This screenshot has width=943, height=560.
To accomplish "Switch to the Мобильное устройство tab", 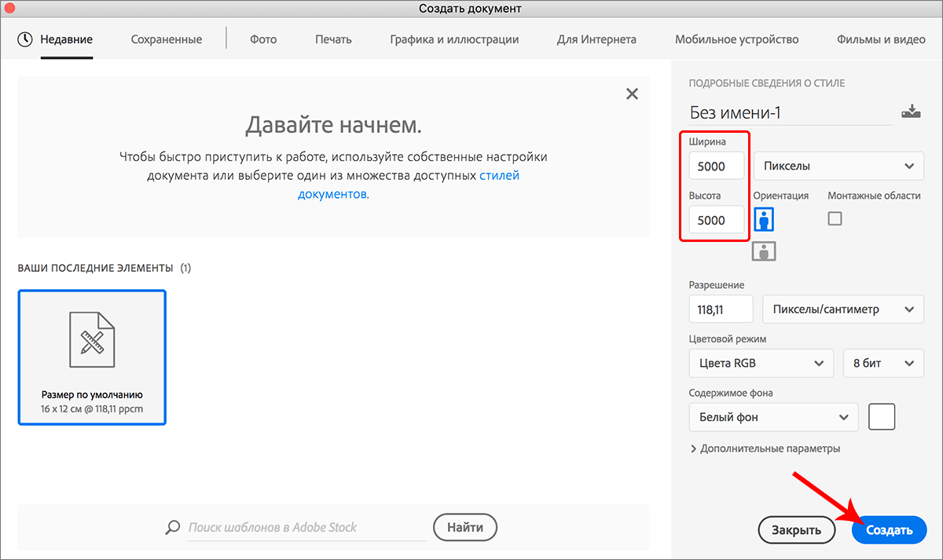I will 736,39.
